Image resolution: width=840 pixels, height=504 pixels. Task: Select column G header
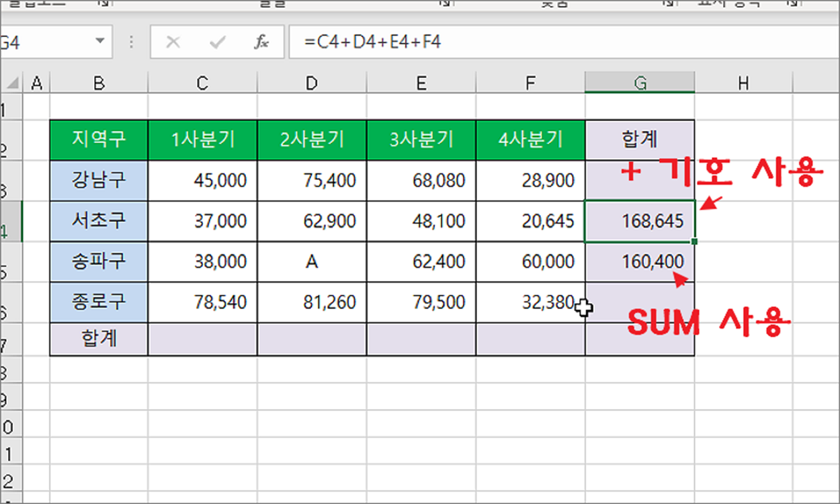tap(640, 83)
